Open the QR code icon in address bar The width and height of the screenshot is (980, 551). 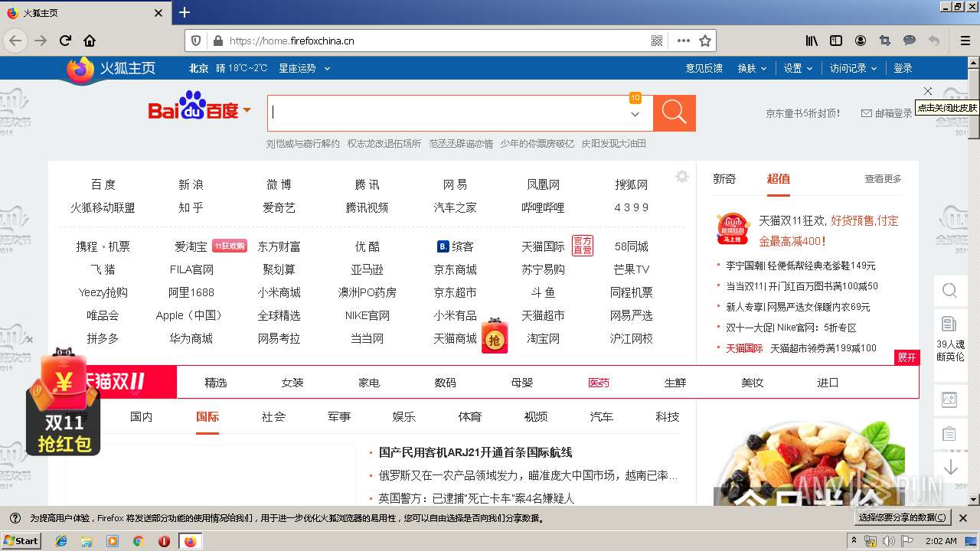[x=657, y=41]
